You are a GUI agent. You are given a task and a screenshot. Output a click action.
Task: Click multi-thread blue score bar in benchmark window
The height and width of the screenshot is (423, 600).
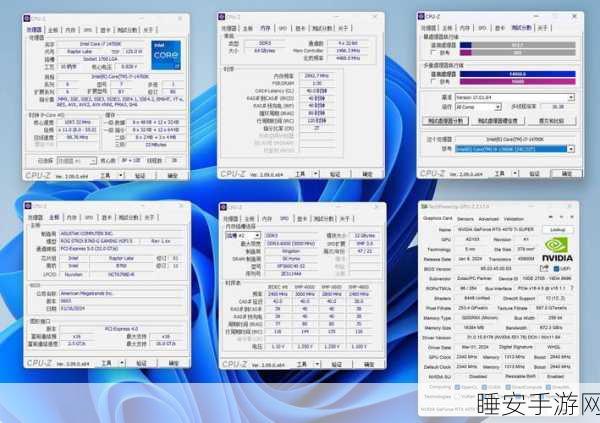pos(517,74)
